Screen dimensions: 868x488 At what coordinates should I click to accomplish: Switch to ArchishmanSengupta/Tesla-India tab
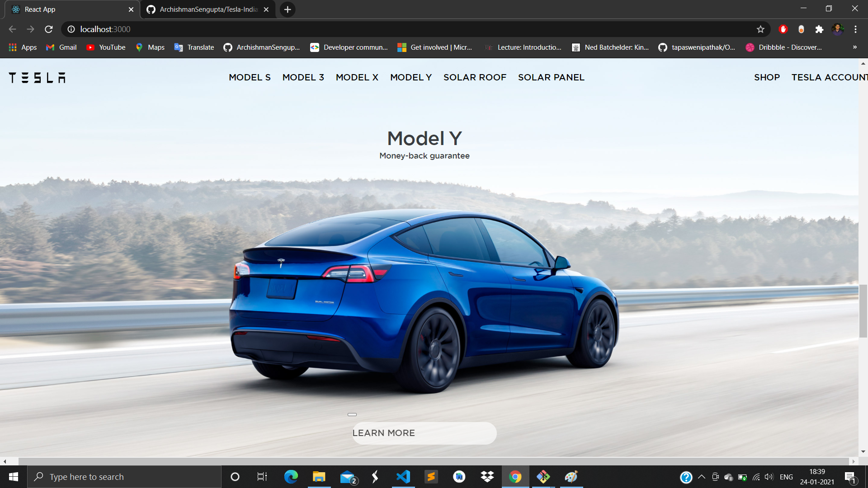pos(208,9)
